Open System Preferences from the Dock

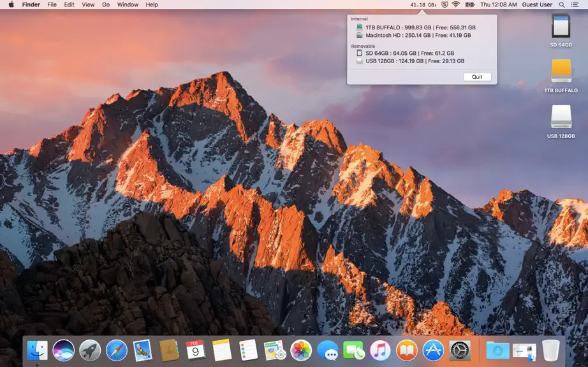click(459, 350)
